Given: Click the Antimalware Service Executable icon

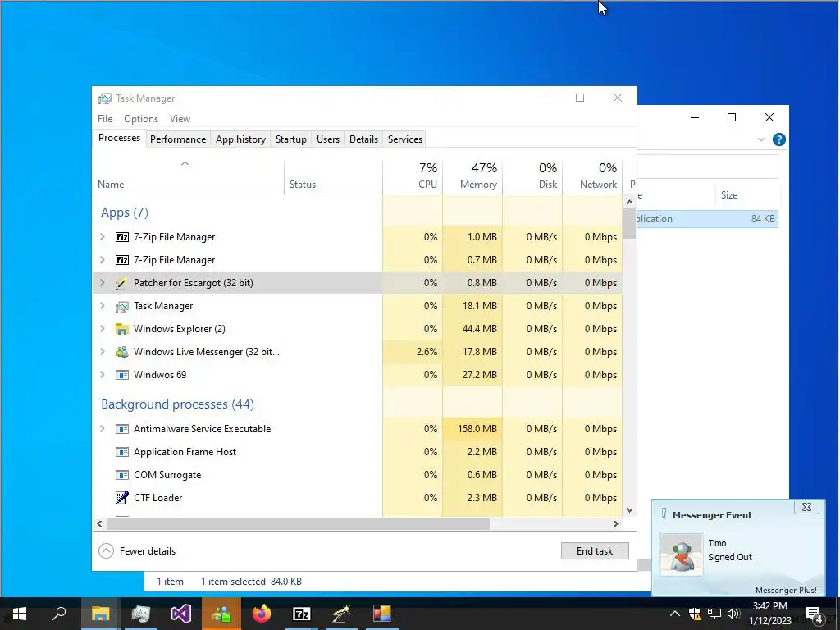Looking at the screenshot, I should pos(122,429).
